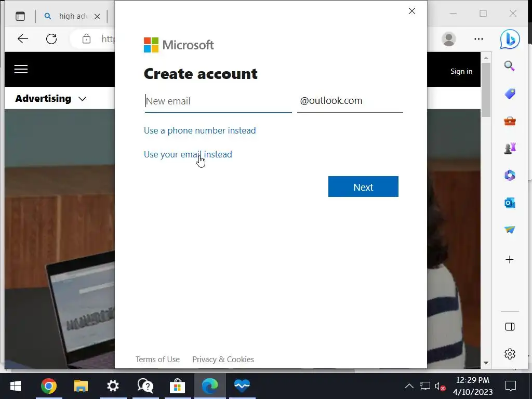Click the Microsoft logo in dialog
This screenshot has width=532, height=399.
click(x=179, y=45)
